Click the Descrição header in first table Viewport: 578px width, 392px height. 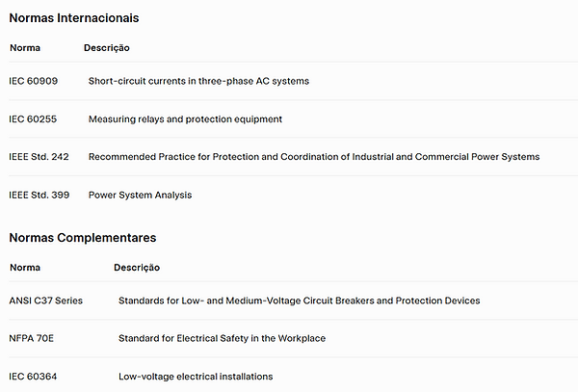coord(107,48)
